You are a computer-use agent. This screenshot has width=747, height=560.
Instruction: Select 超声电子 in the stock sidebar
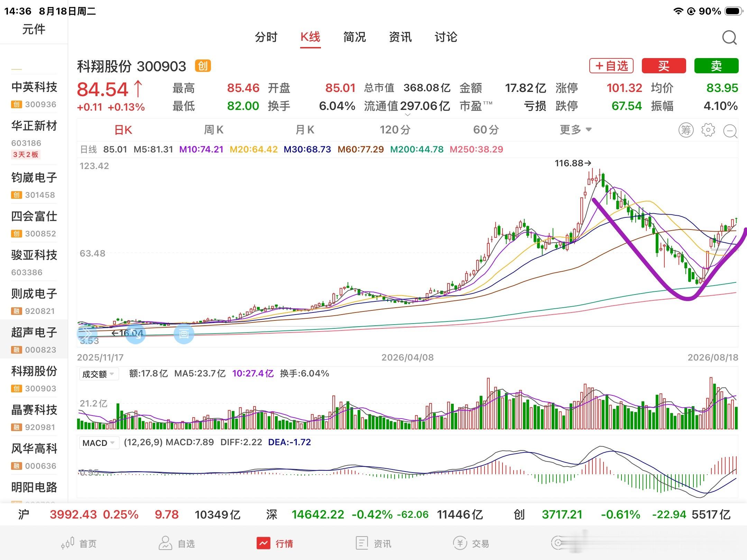(34, 339)
